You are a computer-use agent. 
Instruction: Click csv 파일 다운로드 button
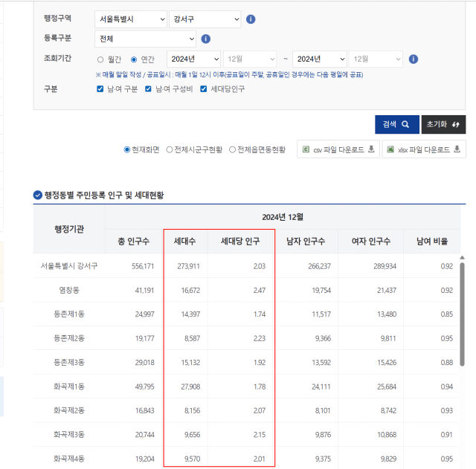click(338, 149)
